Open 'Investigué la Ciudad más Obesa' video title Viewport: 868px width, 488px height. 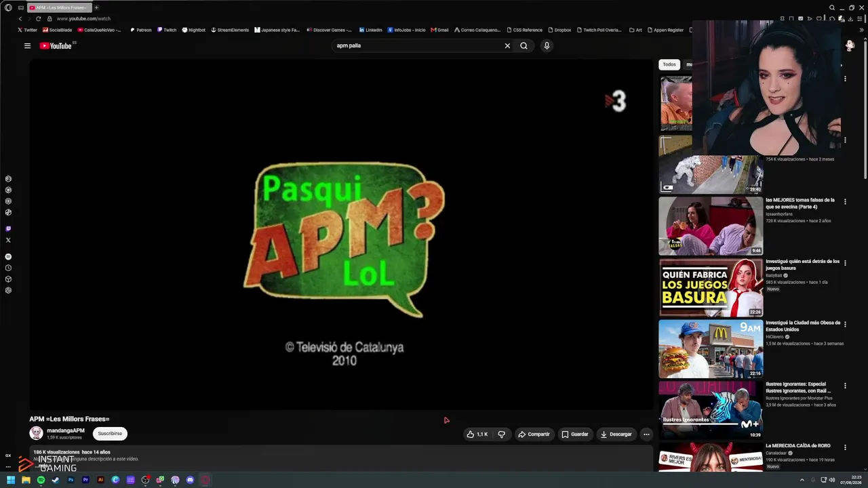coord(803,326)
